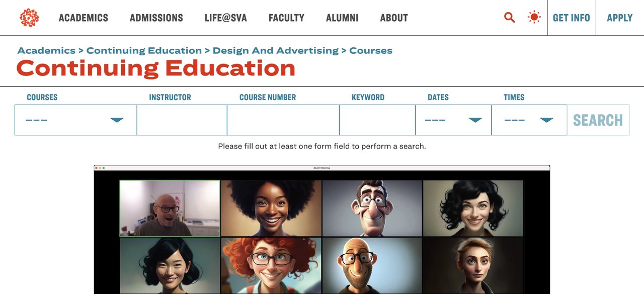Screen dimensions: 644x294
Task: Open the Academics menu
Action: tap(84, 18)
